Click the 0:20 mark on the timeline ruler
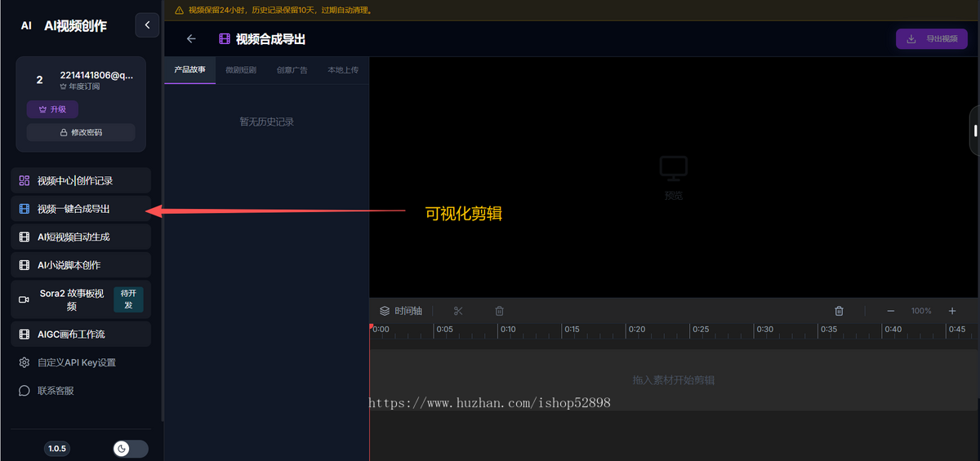This screenshot has width=980, height=461. (x=636, y=330)
